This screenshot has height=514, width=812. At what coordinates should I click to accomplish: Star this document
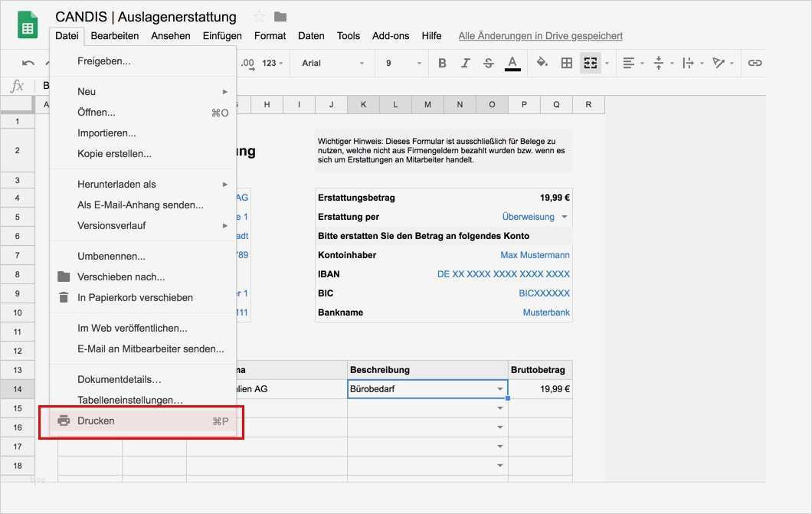pyautogui.click(x=259, y=17)
